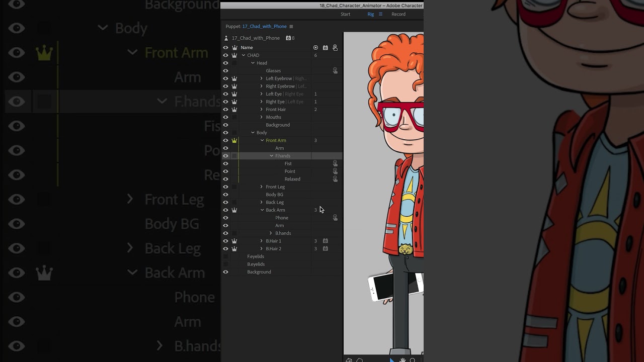This screenshot has width=644, height=362.
Task: Click the trigger icon beside Phone layer
Action: coord(335,218)
